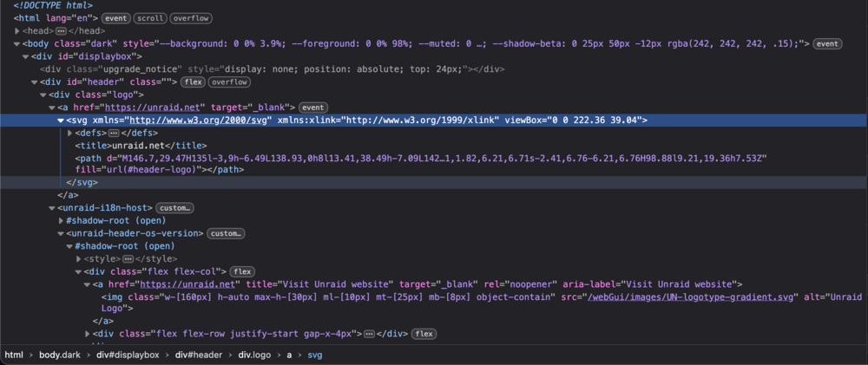Select the upgrade_notice div row
The height and width of the screenshot is (365, 868).
(x=434, y=69)
